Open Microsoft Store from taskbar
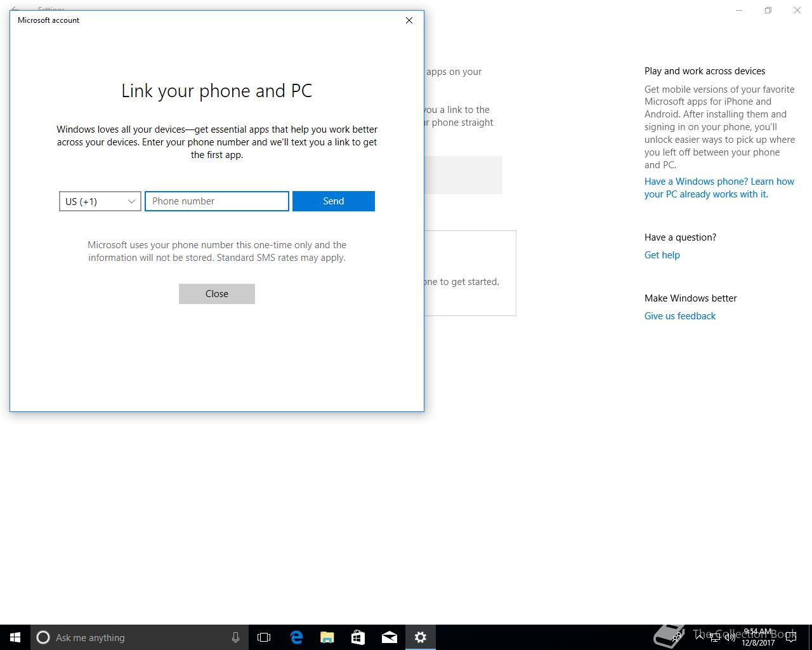Screen dimensions: 812x650 358,637
